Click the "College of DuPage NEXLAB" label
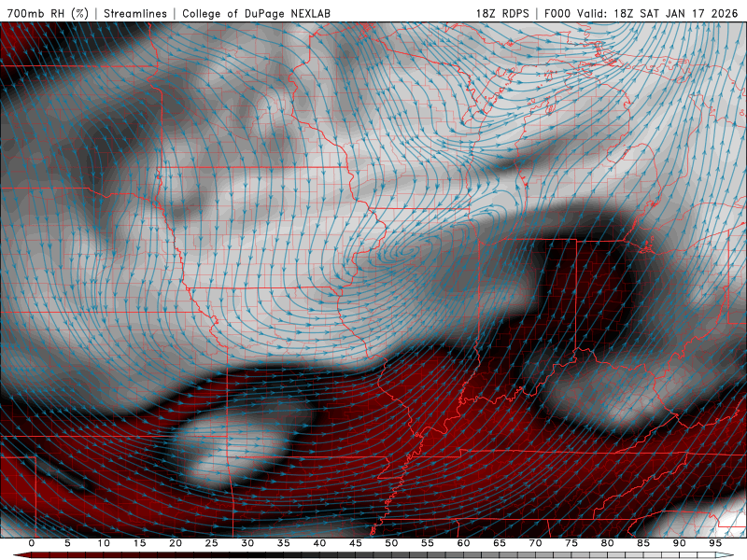Viewport: 747px width, 560px height. click(x=256, y=13)
